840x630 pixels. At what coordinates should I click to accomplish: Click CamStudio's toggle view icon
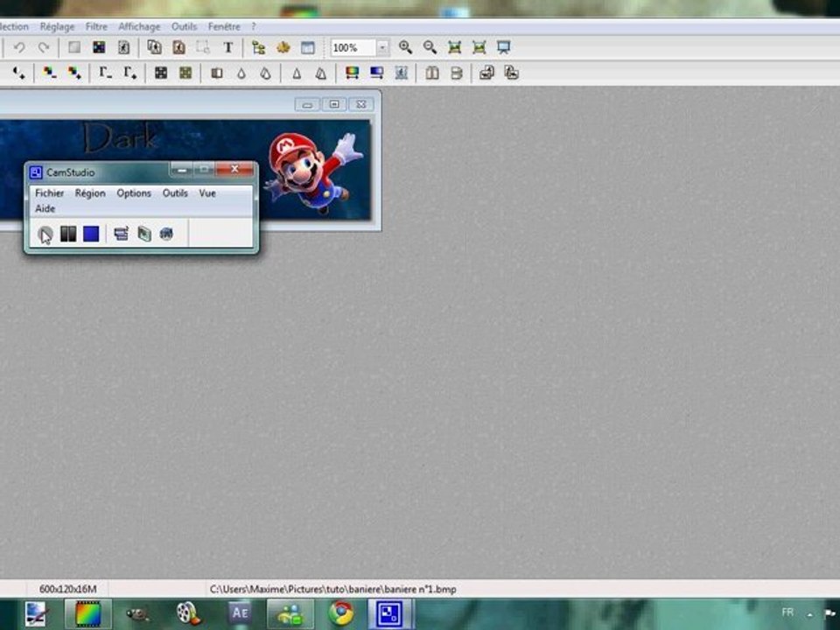tap(121, 234)
